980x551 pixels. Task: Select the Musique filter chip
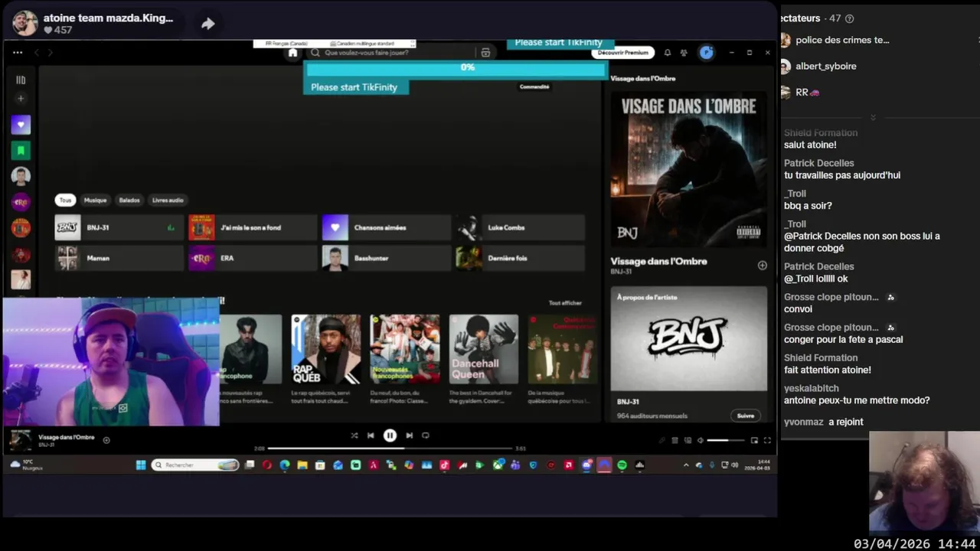(x=96, y=201)
